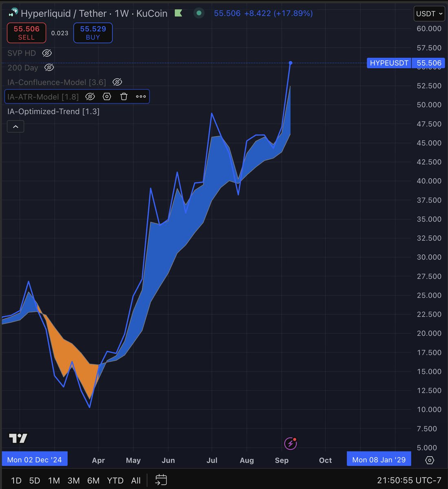The width and height of the screenshot is (448, 489).
Task: Click the 0.023 spread value
Action: coord(60,33)
